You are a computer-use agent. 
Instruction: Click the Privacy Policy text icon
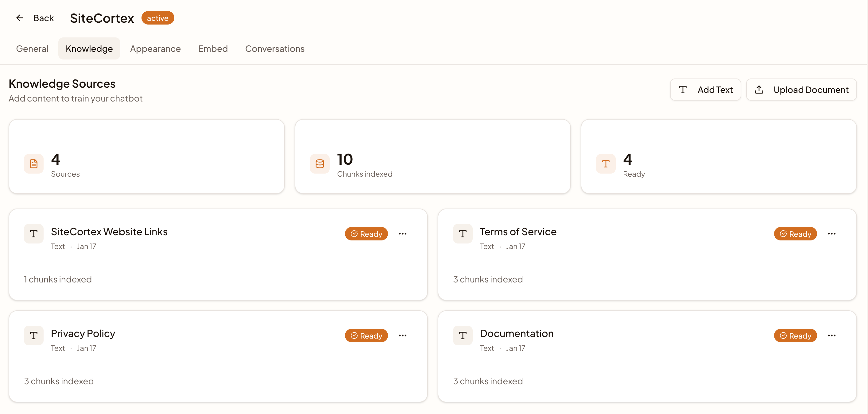[x=34, y=335]
